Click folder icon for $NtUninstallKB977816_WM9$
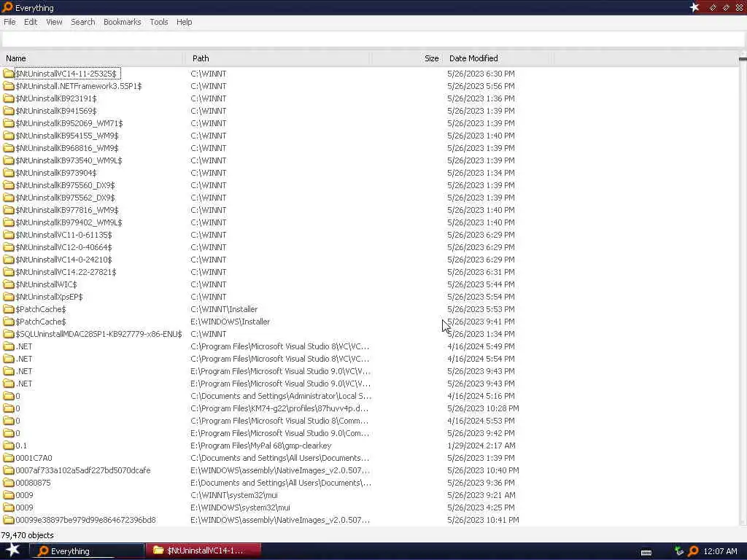The image size is (747, 560). [9, 209]
